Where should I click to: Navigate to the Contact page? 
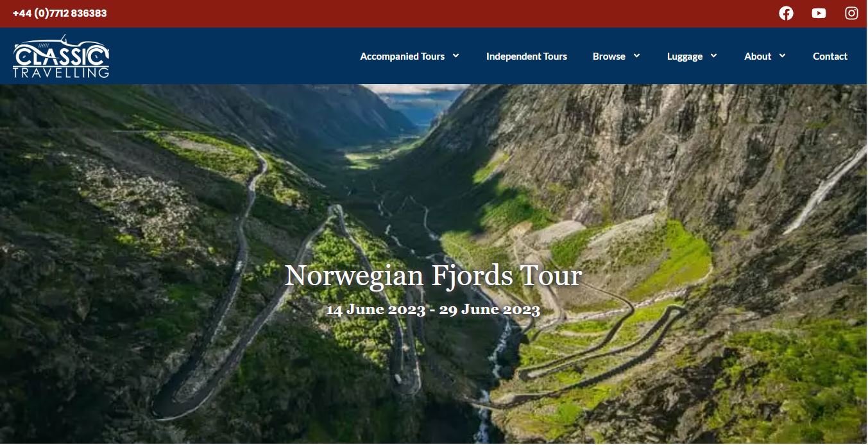tap(830, 57)
